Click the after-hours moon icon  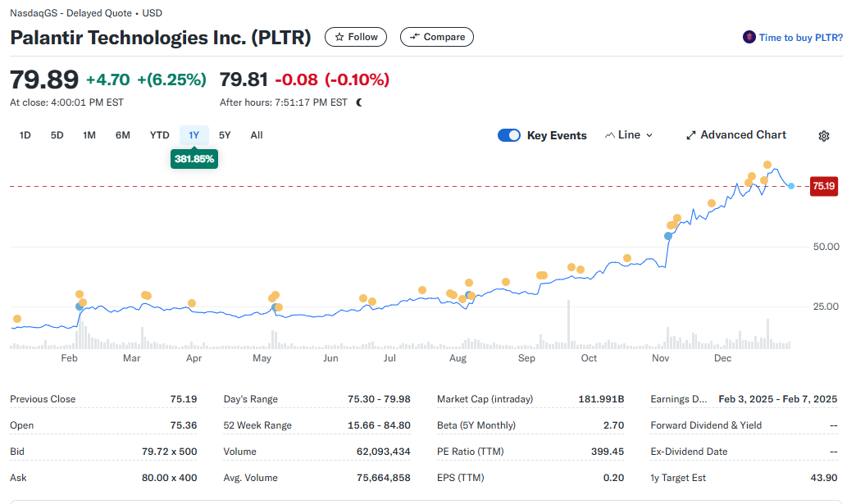(359, 102)
